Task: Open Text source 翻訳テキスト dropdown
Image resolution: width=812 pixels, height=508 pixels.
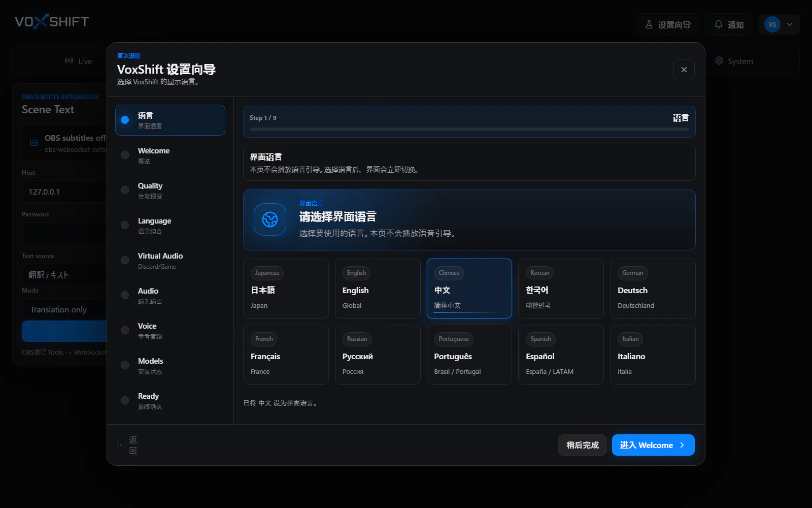Action: click(x=64, y=275)
